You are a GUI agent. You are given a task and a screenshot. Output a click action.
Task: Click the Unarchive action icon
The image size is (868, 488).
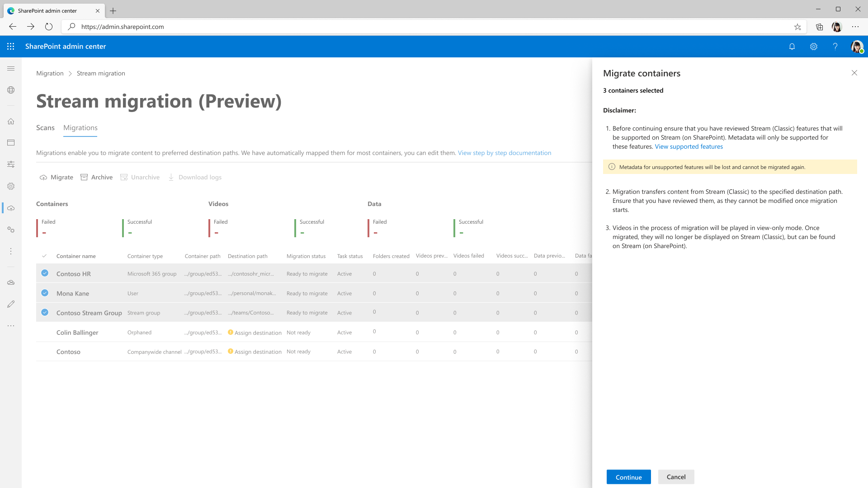point(123,177)
